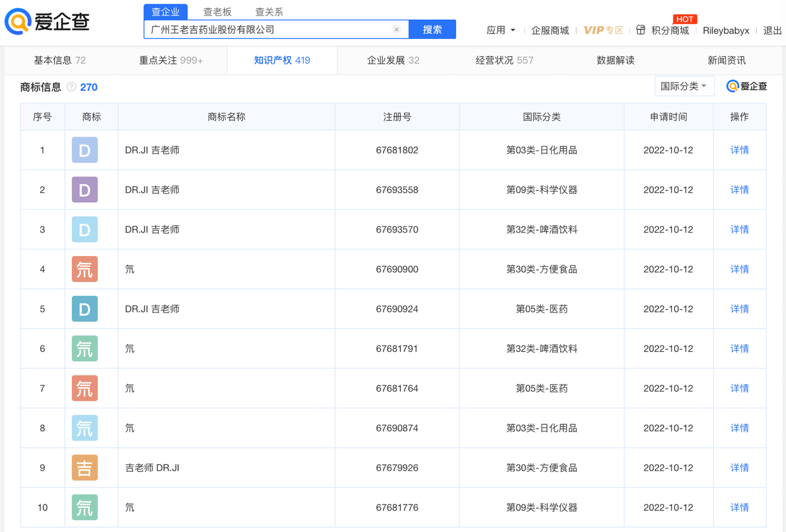The image size is (786, 532).
Task: Open the 基本信息 tab
Action: tap(60, 61)
